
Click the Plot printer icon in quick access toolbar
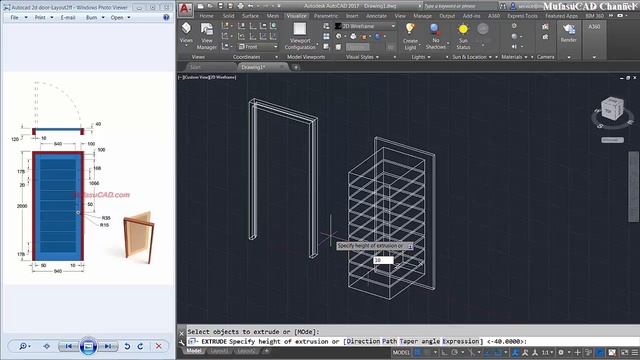(240, 6)
